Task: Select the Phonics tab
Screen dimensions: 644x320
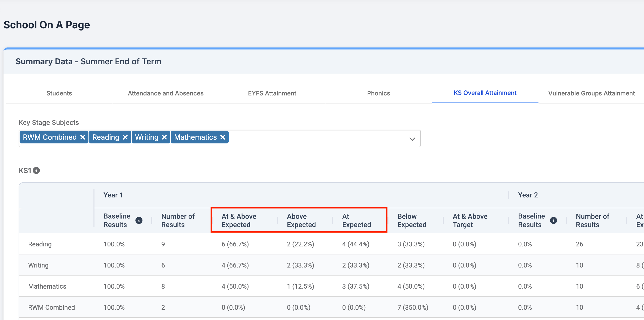Action: 378,93
